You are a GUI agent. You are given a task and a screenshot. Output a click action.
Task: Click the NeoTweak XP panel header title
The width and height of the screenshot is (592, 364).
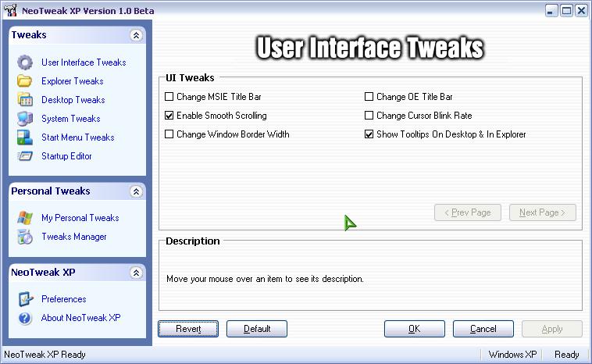[43, 273]
